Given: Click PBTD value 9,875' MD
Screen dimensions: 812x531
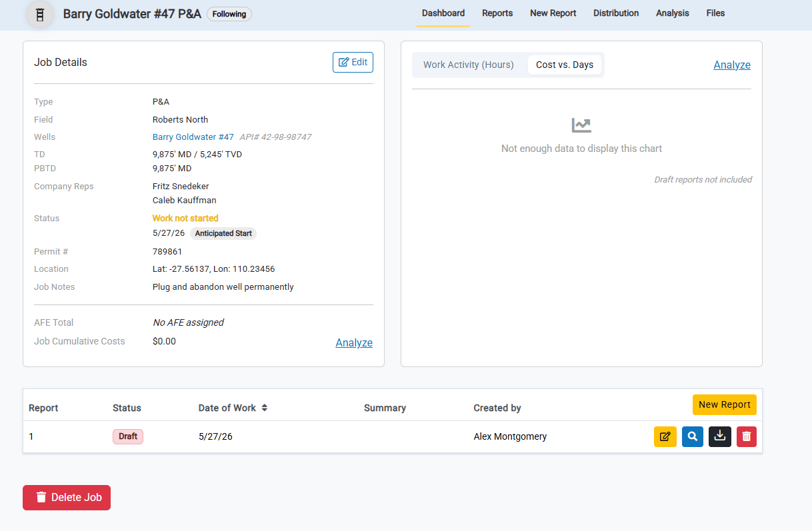Looking at the screenshot, I should [x=172, y=169].
